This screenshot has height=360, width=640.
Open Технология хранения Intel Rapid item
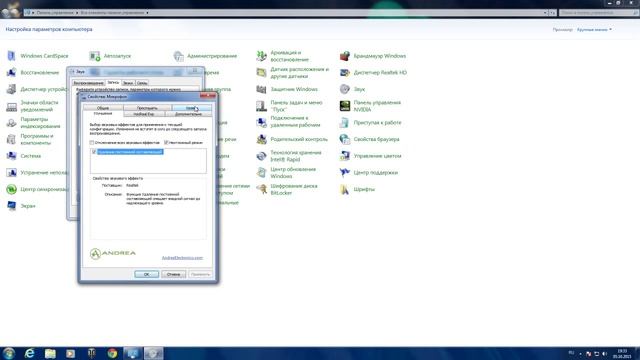tap(289, 156)
